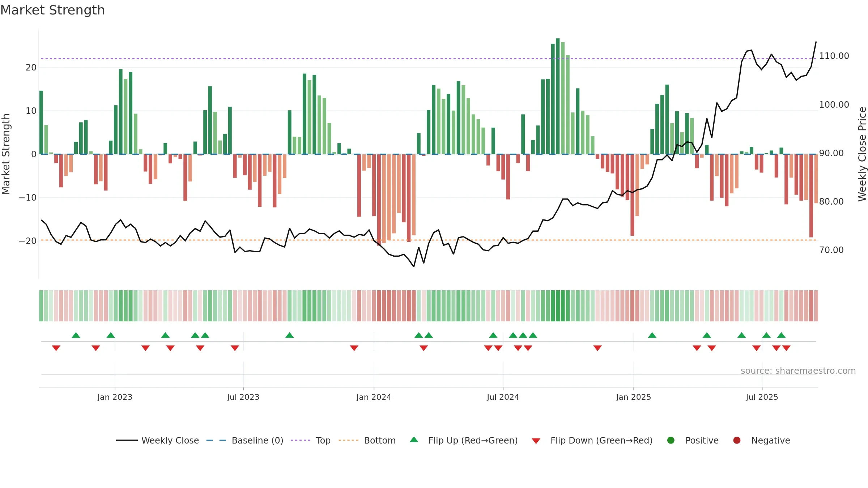
Task: Click the Market Strength y-axis title
Action: [x=6, y=154]
